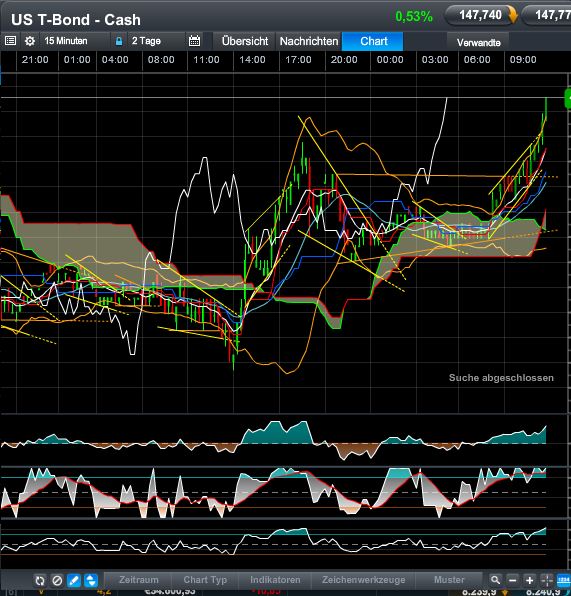Click the US T-Bond - Cash title
The width and height of the screenshot is (571, 596).
(x=76, y=20)
